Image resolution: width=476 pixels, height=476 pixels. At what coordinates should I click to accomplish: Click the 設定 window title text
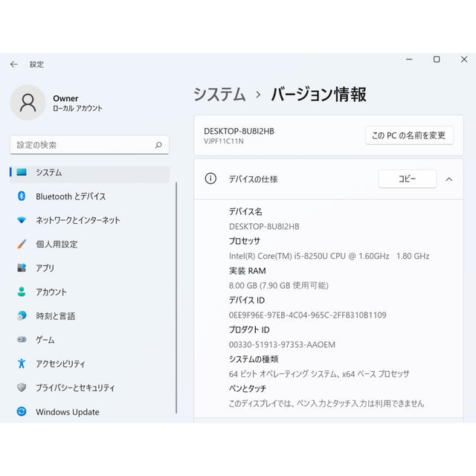(36, 65)
